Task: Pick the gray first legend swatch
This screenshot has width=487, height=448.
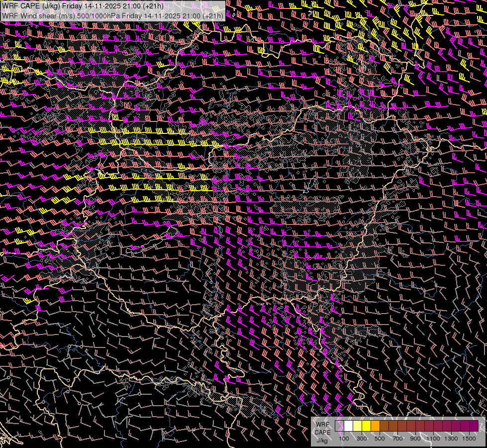Action: click(x=339, y=426)
